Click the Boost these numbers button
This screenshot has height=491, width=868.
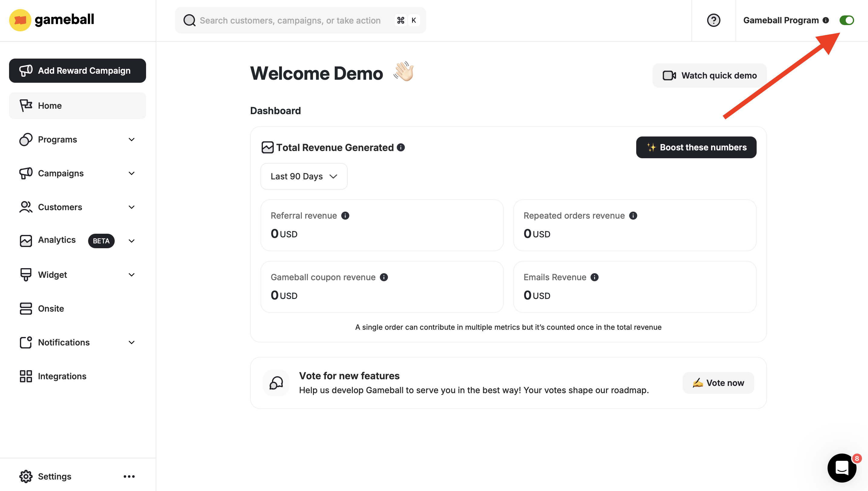coord(696,147)
